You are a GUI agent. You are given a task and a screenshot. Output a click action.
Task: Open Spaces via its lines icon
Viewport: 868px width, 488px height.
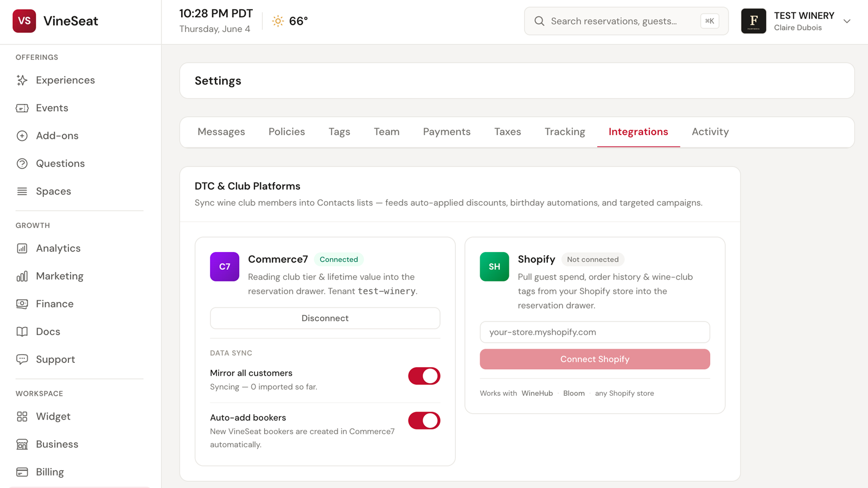[22, 191]
